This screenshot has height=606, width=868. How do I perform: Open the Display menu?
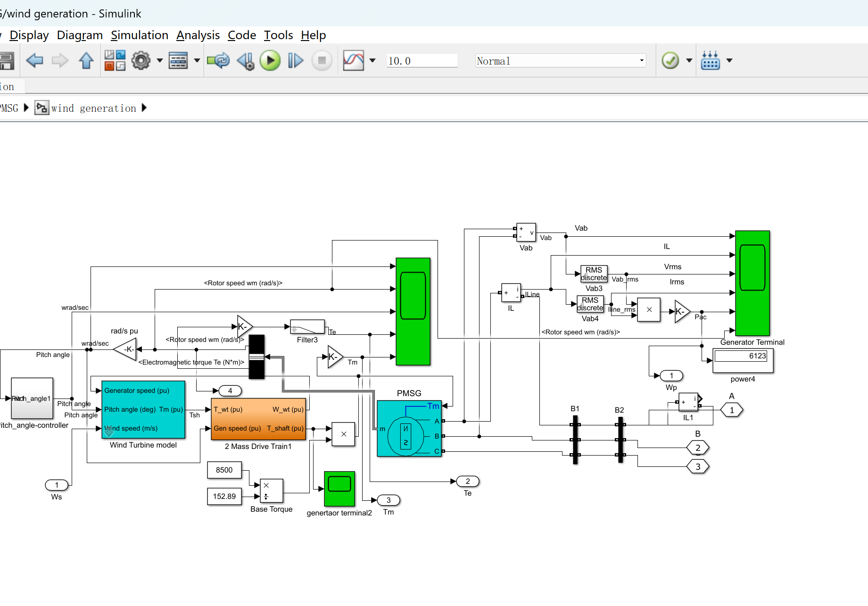point(29,35)
